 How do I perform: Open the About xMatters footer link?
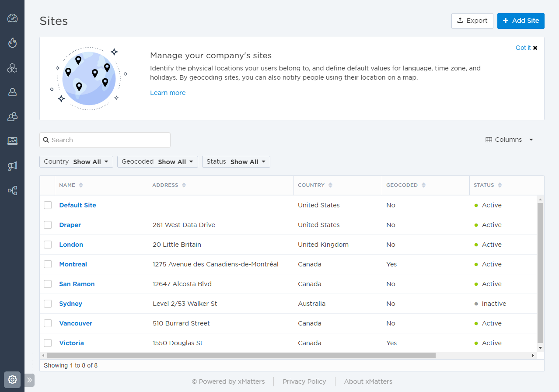368,381
